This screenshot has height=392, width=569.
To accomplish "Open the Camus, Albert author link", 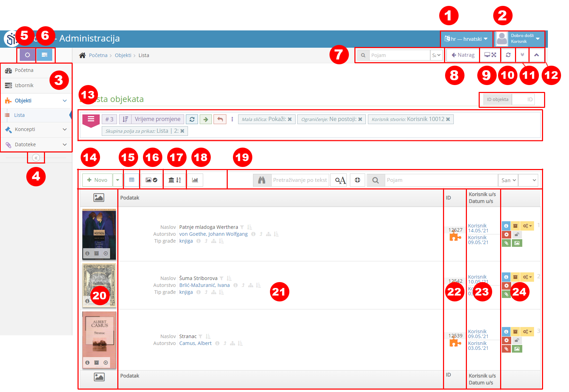I will 196,343.
